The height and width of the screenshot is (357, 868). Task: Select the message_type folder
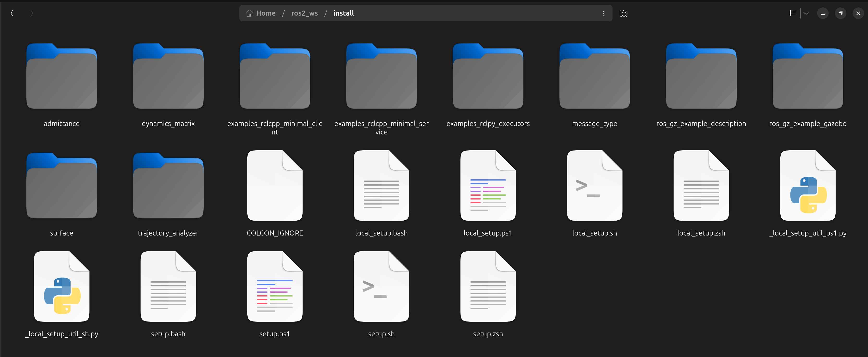(x=594, y=77)
